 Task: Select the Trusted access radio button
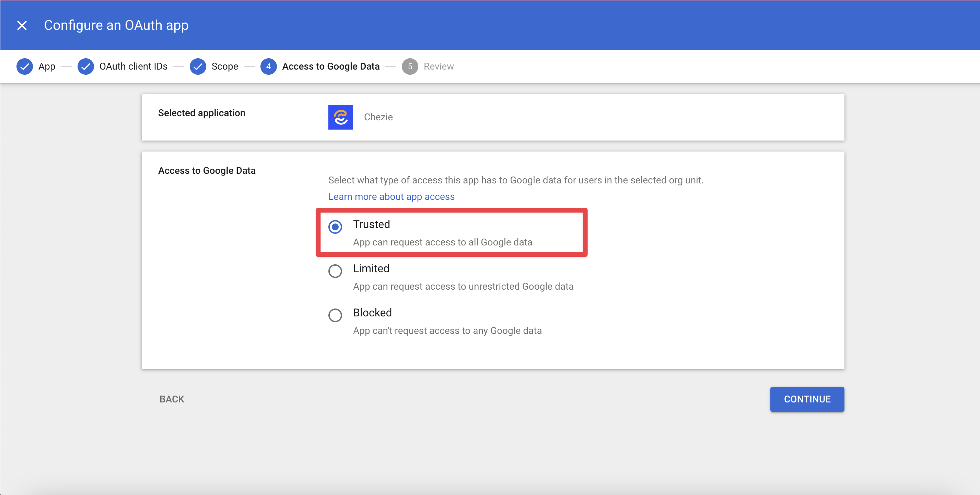pyautogui.click(x=335, y=227)
